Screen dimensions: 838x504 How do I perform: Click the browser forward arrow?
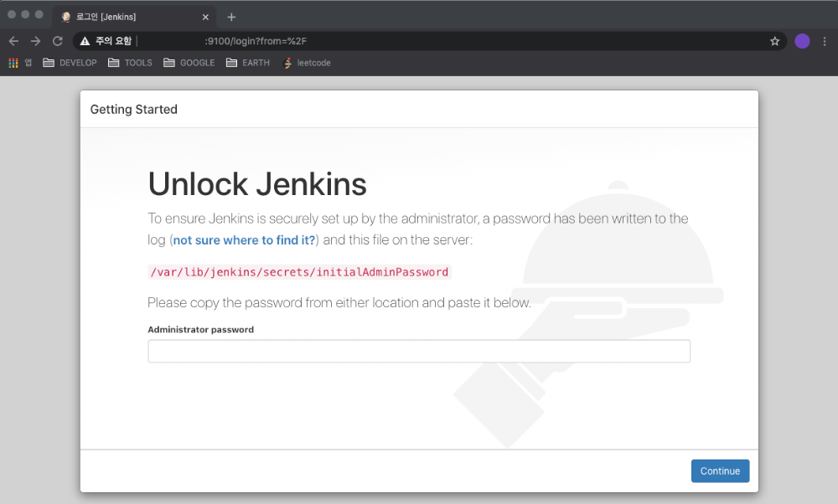(x=36, y=41)
